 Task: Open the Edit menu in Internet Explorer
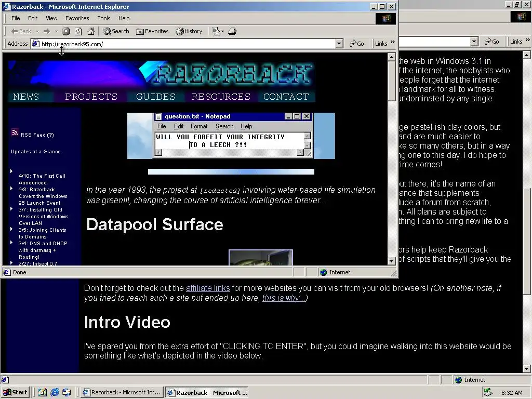(33, 18)
